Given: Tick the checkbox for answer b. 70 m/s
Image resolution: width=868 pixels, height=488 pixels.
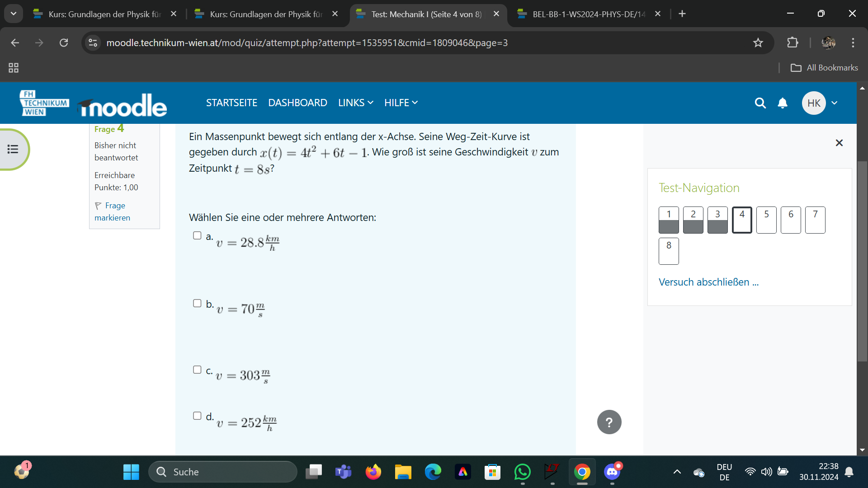Looking at the screenshot, I should click(197, 303).
